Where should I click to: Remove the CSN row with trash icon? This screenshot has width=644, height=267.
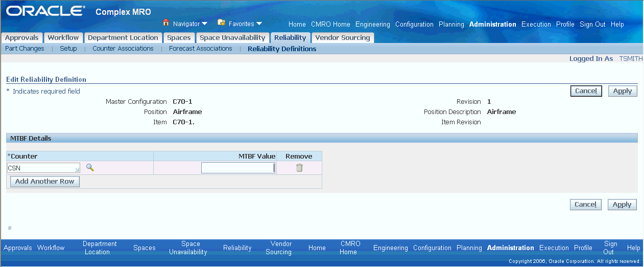pos(299,168)
